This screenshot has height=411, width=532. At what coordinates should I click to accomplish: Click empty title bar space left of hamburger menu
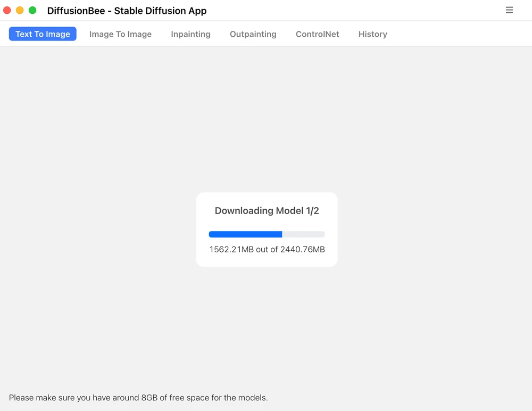tap(372, 11)
